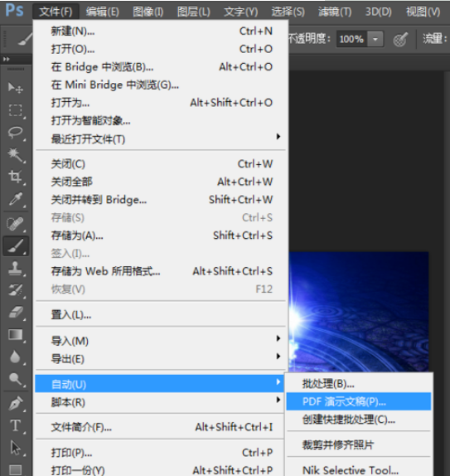
Task: Expand the toolbar double-arrow collapse button
Action: point(7,59)
